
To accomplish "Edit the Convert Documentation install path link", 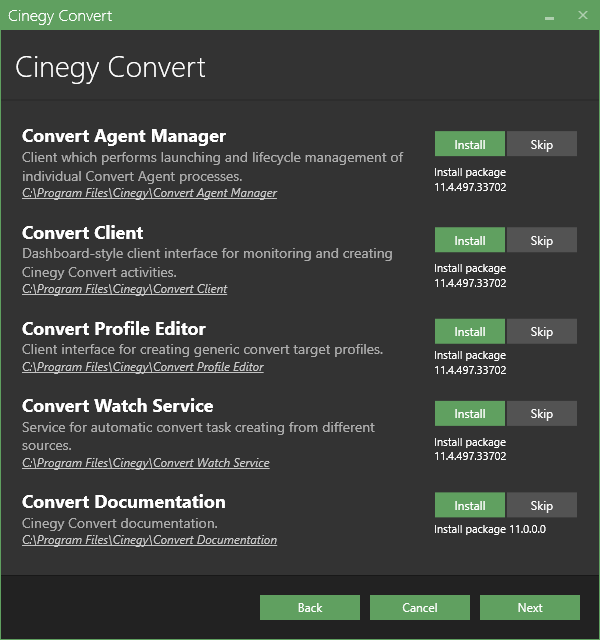I will coord(149,540).
